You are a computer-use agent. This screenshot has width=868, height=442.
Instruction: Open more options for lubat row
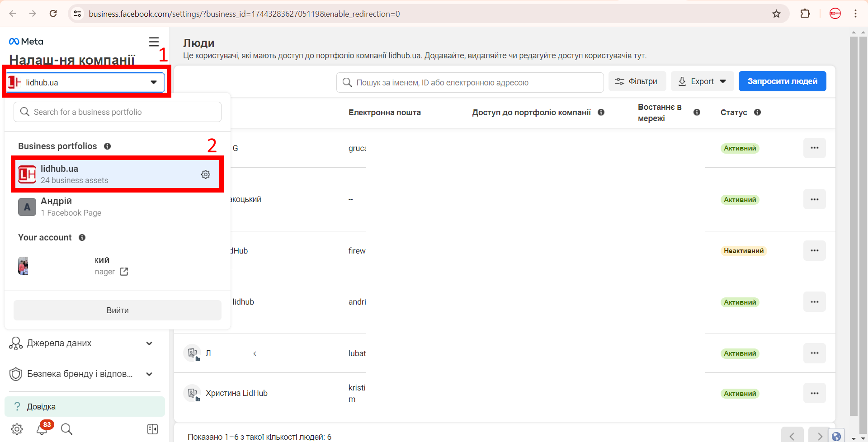(815, 353)
